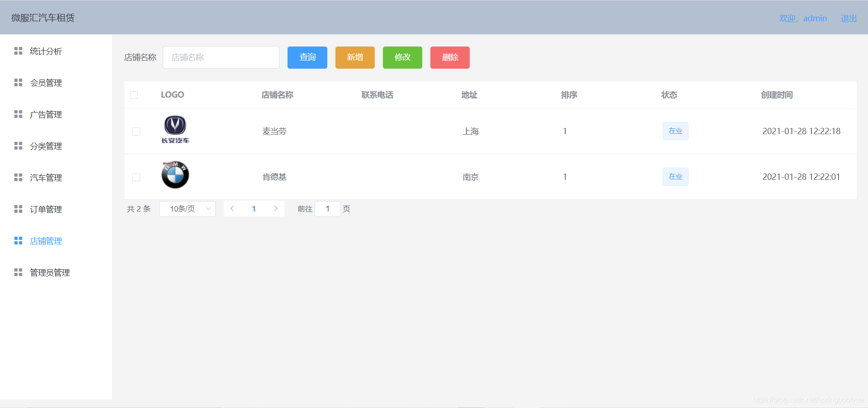Focus the 店铺名称 search input

coord(221,57)
